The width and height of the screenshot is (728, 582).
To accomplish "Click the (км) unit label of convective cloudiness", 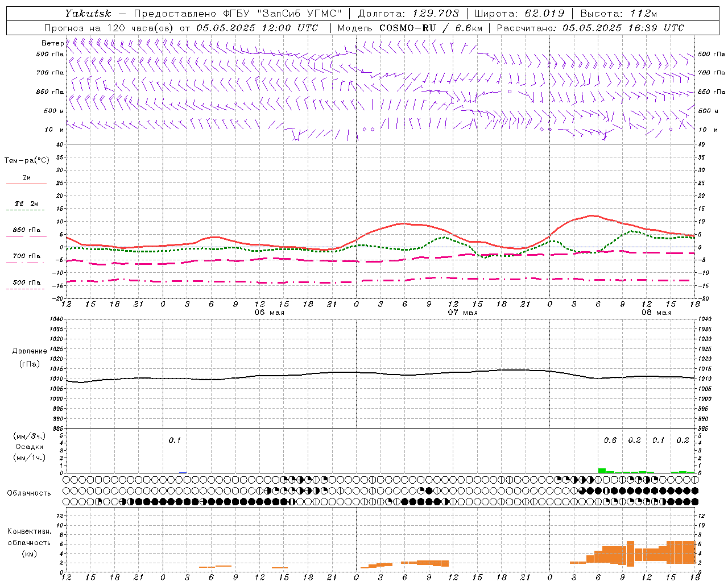I will 29,554.
